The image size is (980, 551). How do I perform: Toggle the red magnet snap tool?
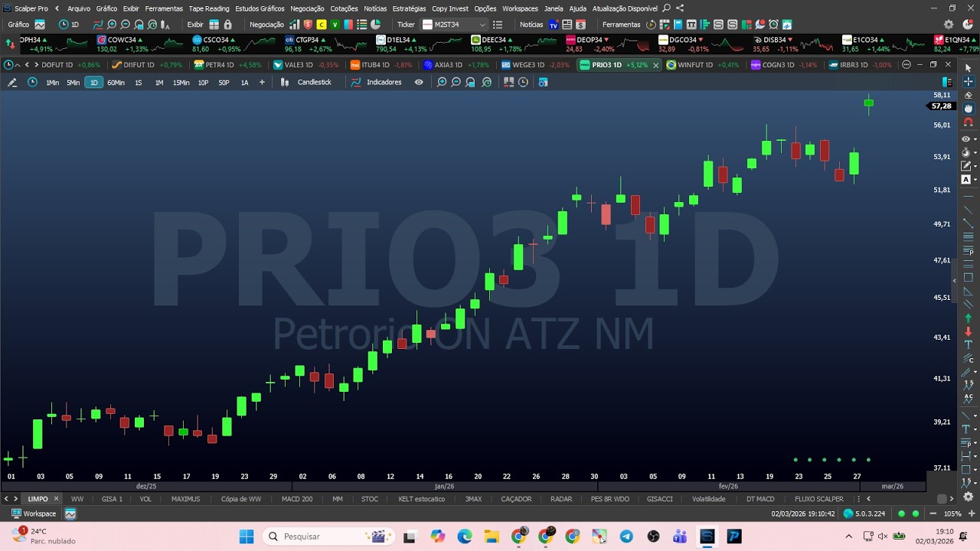click(968, 122)
